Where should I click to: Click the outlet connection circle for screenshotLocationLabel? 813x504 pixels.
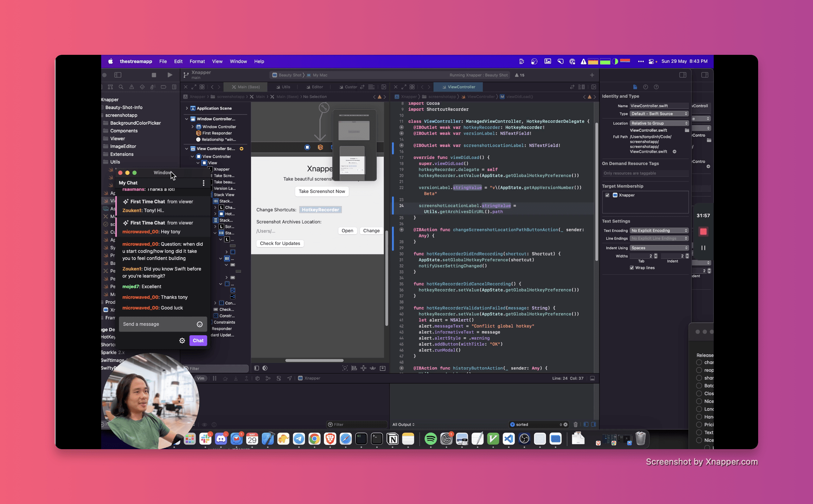point(402,145)
